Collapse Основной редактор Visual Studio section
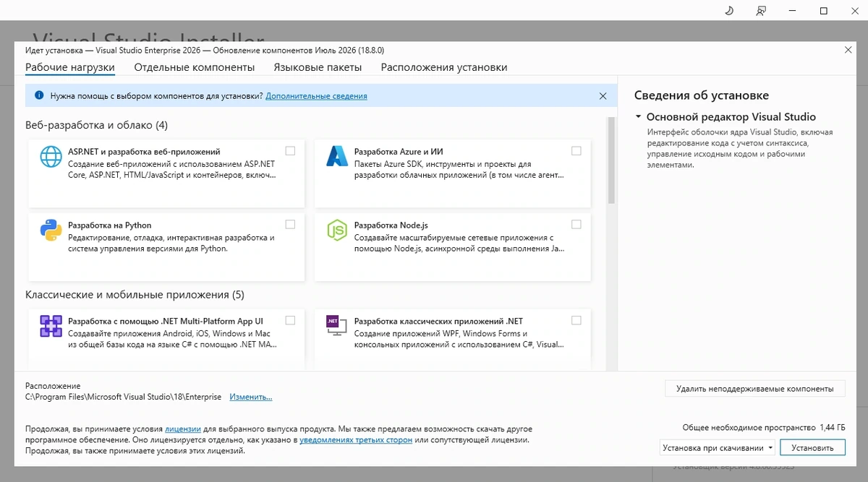The image size is (868, 482). (x=639, y=116)
